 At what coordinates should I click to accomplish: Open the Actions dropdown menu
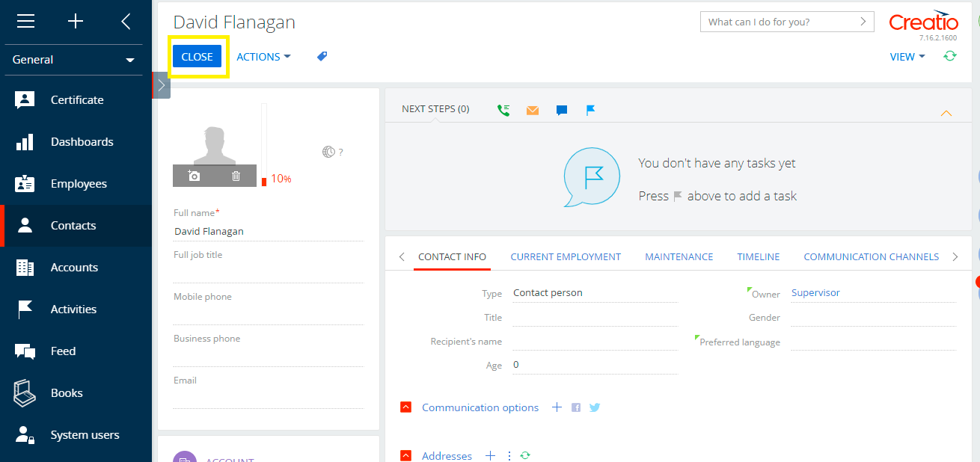click(263, 57)
